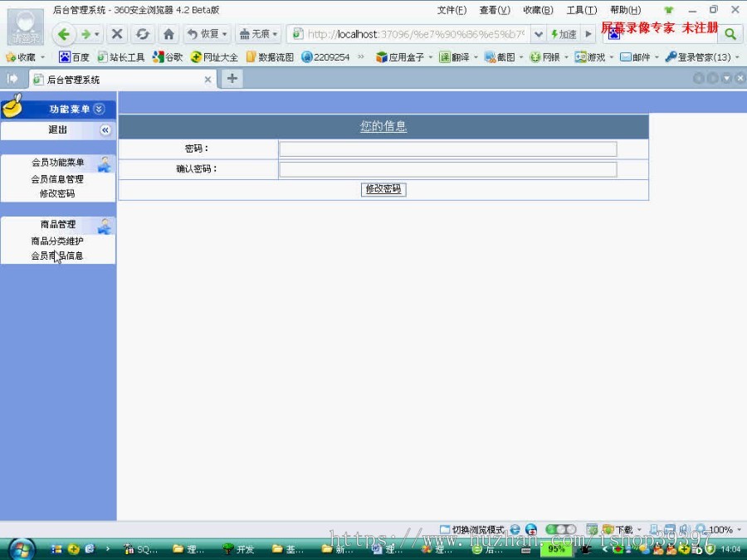Stop loading with the X toolbar icon
Screen dimensions: 747x560
(x=117, y=34)
